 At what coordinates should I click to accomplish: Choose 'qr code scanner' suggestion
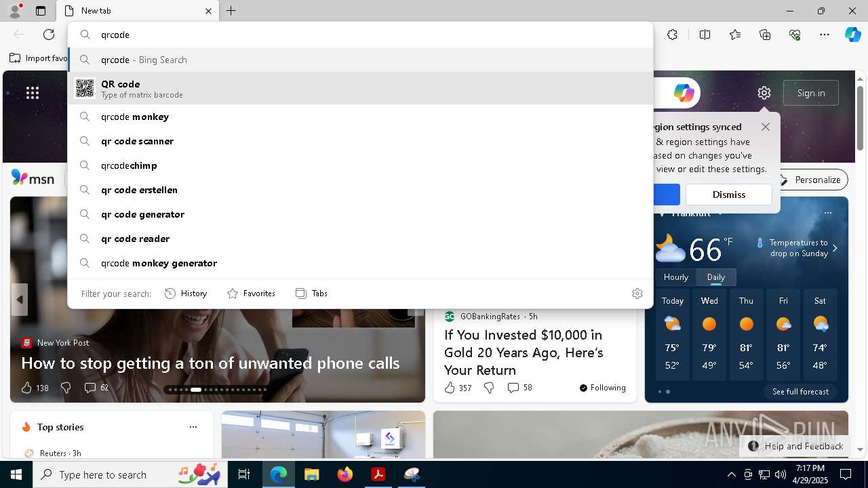(x=360, y=141)
